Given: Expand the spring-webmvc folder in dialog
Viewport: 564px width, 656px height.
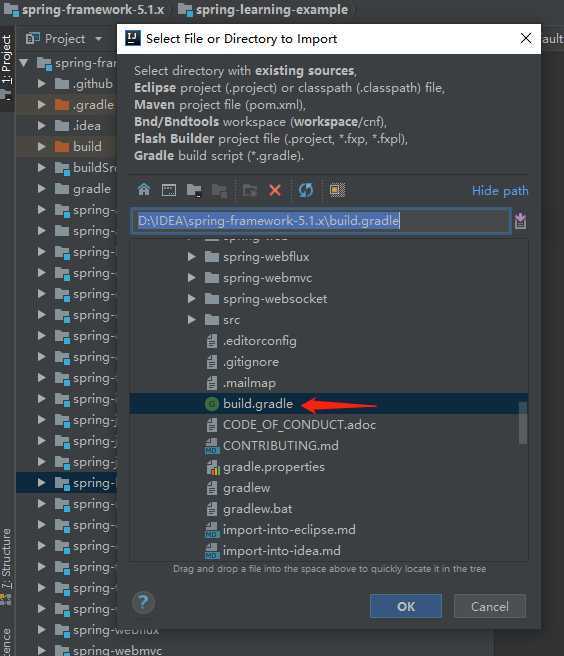Looking at the screenshot, I should (x=192, y=277).
